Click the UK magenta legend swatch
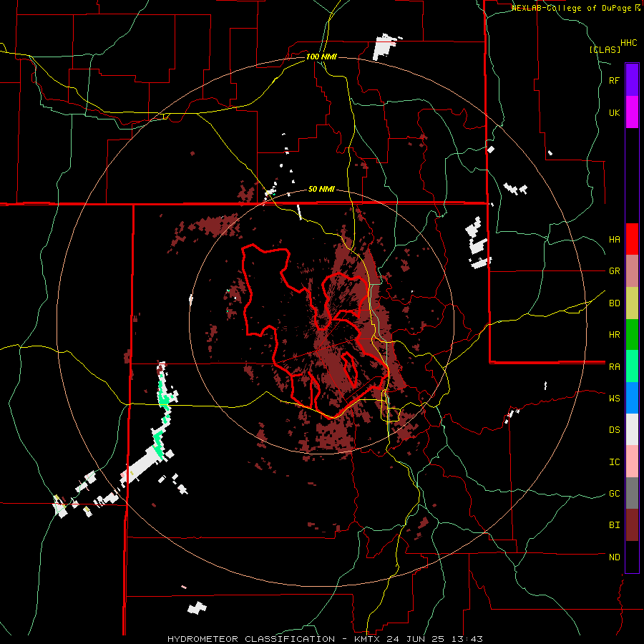 point(632,112)
